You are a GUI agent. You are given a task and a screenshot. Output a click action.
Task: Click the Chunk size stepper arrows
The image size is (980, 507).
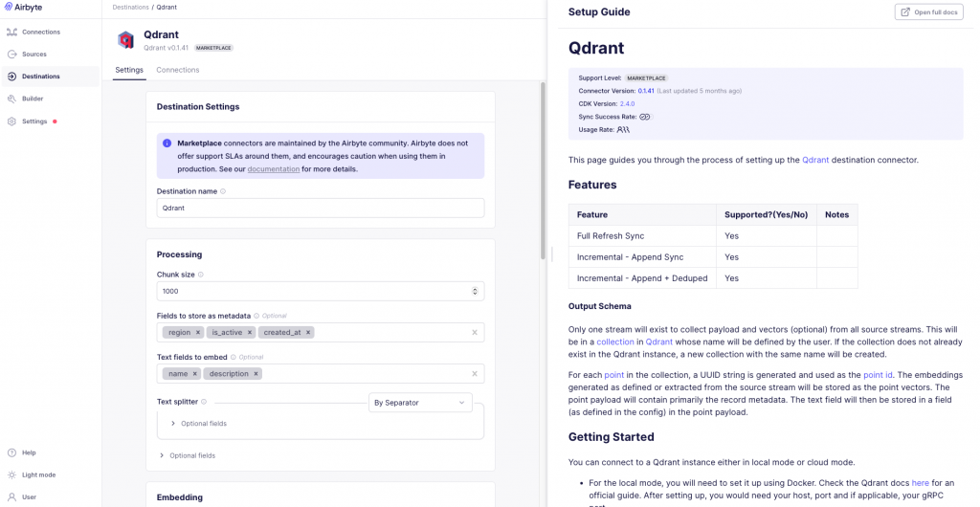[475, 291]
